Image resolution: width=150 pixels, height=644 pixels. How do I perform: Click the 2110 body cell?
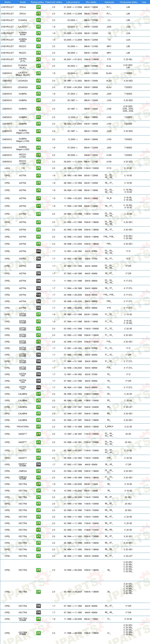(109, 168)
